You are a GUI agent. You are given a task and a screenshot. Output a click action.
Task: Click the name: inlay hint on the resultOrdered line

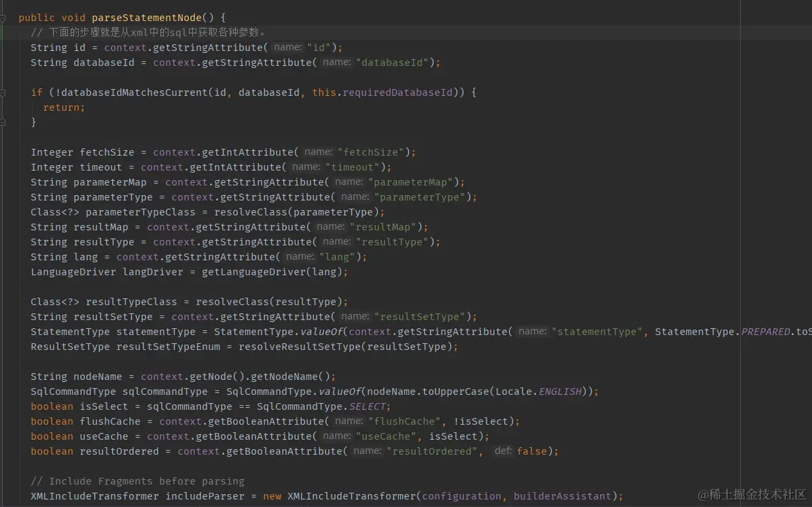(x=367, y=451)
